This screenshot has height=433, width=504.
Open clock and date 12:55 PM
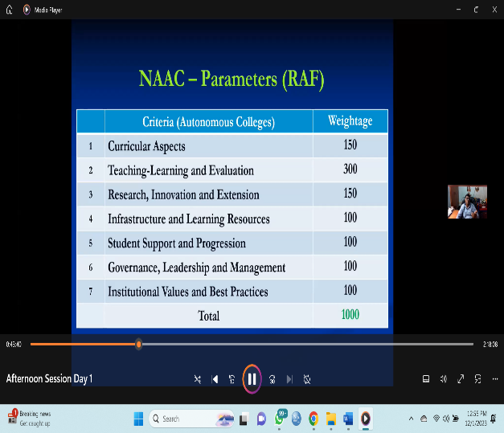point(476,419)
